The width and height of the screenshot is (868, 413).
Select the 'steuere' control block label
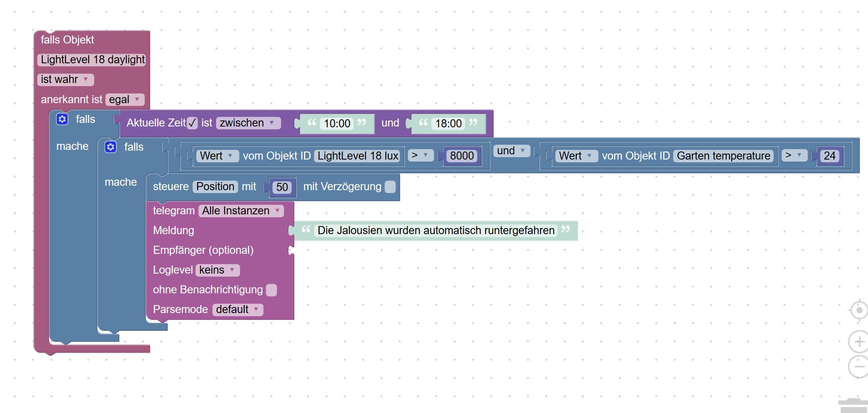point(171,187)
